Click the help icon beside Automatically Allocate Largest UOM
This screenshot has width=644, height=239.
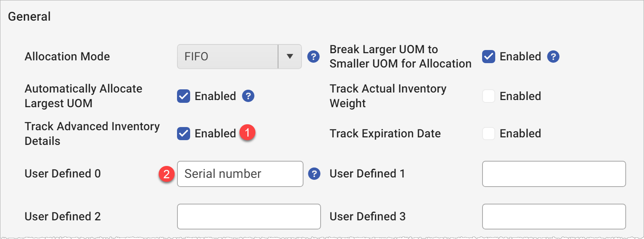pyautogui.click(x=248, y=96)
